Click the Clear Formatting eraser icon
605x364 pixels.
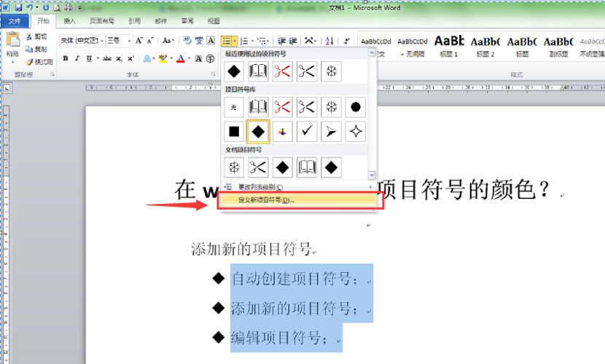tap(187, 41)
